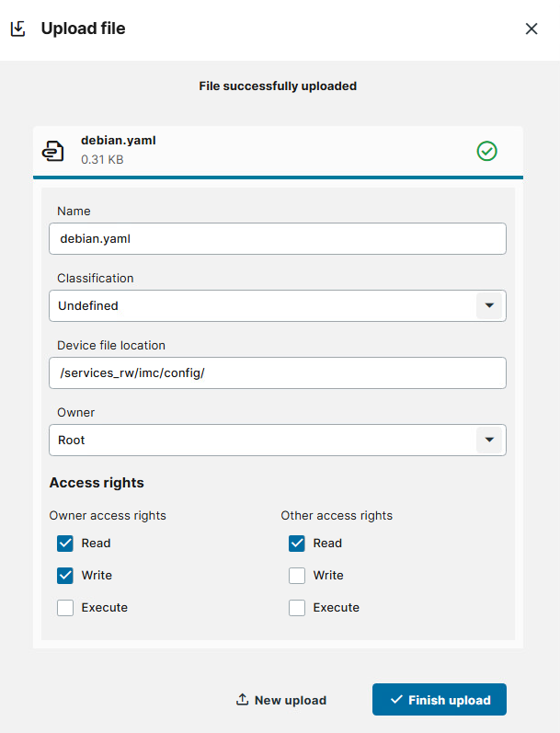Screen dimensions: 560x733
Task: Click the upload arrow icon beside New upload
Action: [242, 699]
